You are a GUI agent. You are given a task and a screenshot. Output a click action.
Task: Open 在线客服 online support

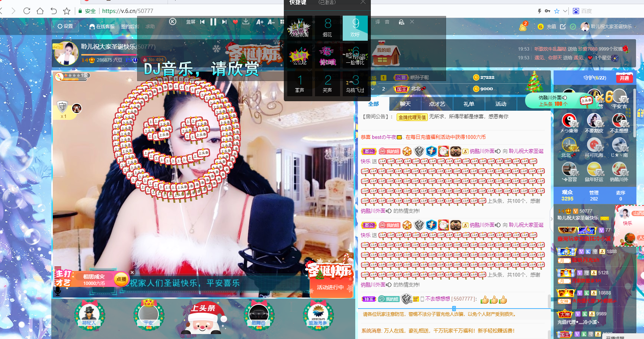102,27
